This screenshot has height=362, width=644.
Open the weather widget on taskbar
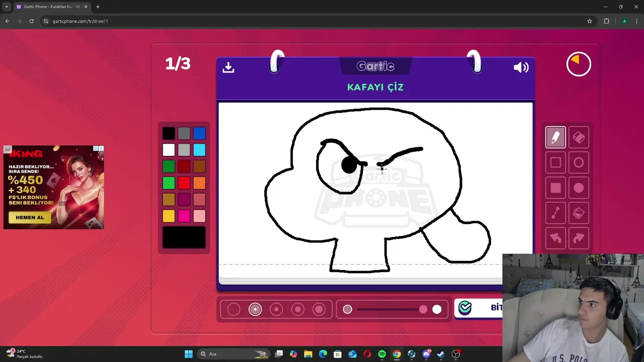pos(24,354)
